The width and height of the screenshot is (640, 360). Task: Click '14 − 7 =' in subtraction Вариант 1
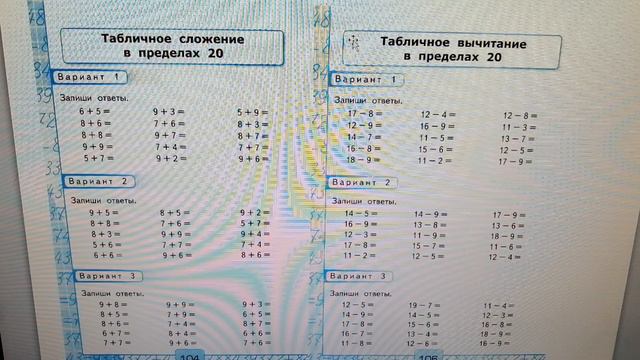[x=364, y=137]
